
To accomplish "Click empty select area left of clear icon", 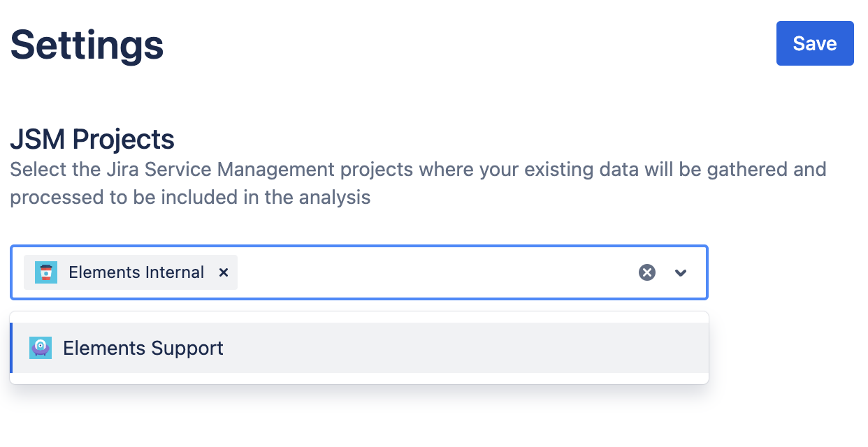I will [433, 272].
